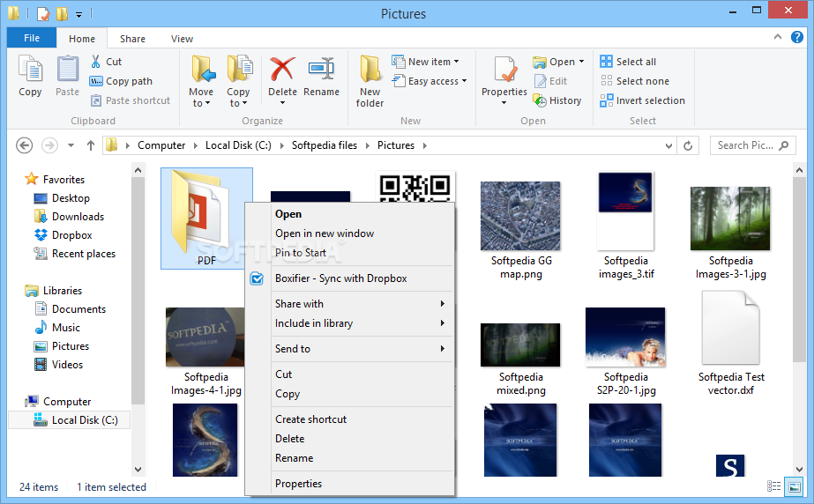Open the Help question mark icon

(797, 37)
